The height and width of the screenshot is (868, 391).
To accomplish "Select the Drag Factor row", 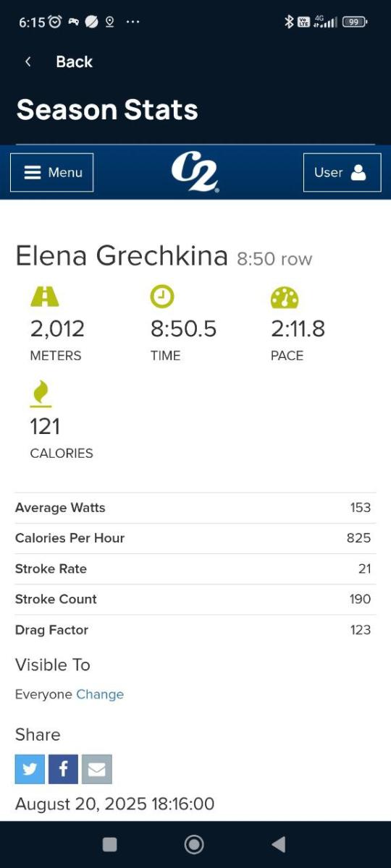I will tap(195, 630).
